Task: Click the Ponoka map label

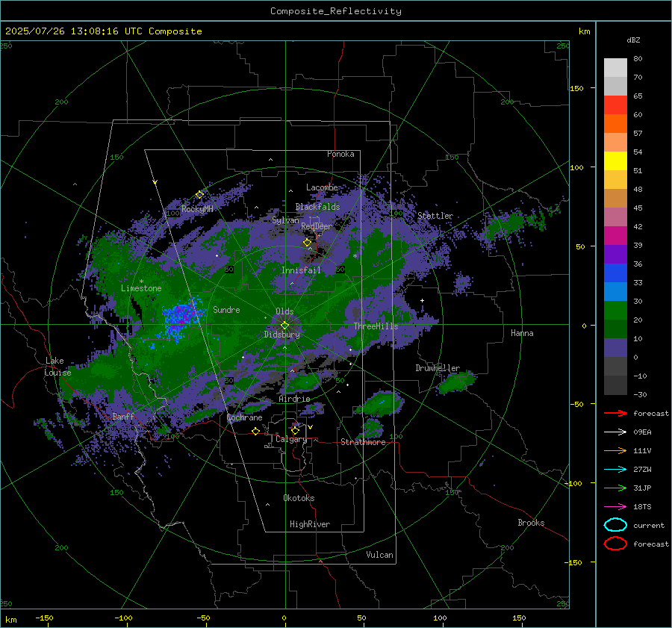Action: 340,154
